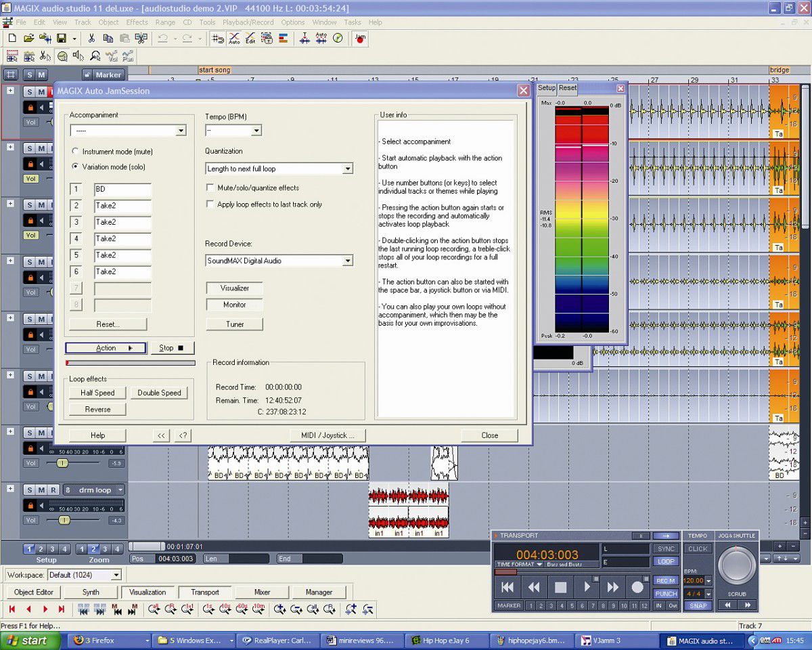Open Hip Hop eJay 6 from taskbar
The height and width of the screenshot is (650, 812).
447,641
